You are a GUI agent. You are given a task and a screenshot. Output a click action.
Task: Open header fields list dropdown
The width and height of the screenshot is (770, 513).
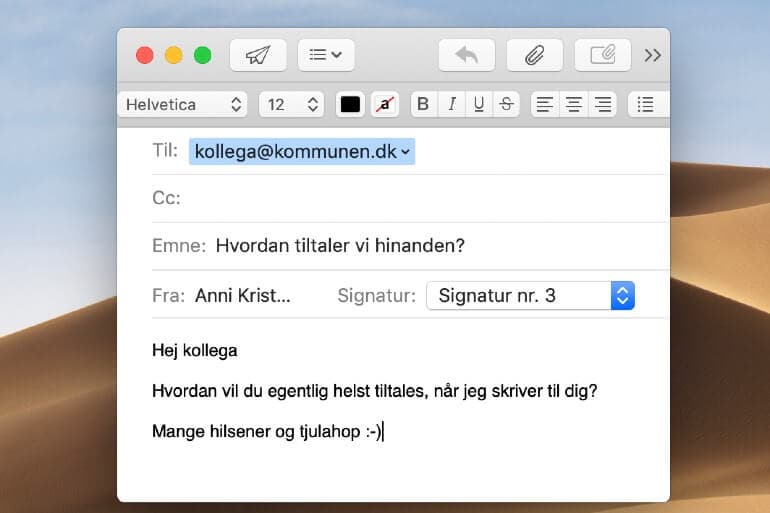(326, 55)
